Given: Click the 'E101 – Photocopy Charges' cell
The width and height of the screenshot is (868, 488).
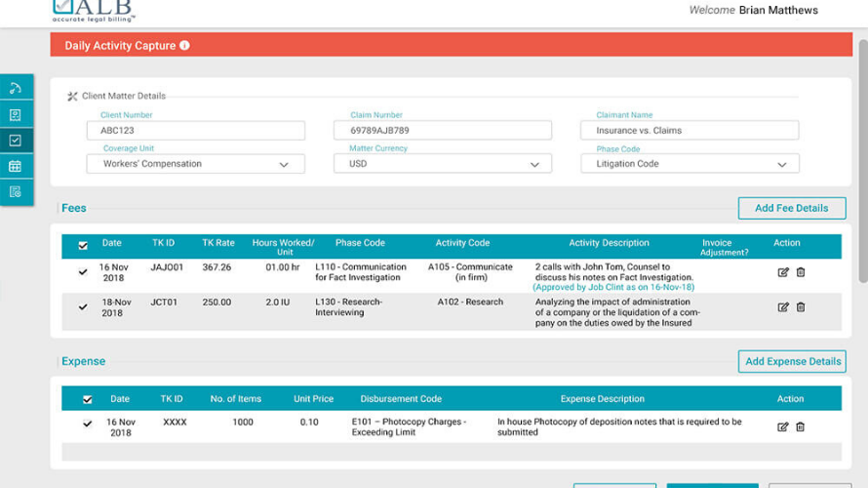Looking at the screenshot, I should tap(409, 427).
